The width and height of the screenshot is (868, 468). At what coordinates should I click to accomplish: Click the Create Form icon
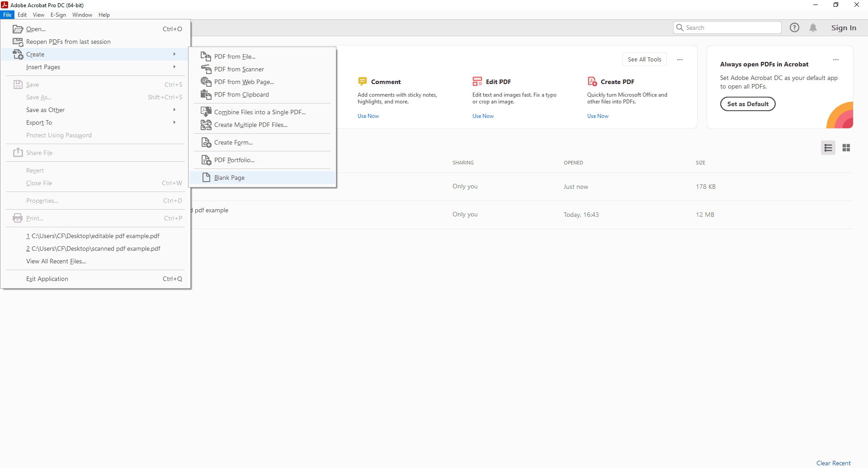coord(206,142)
